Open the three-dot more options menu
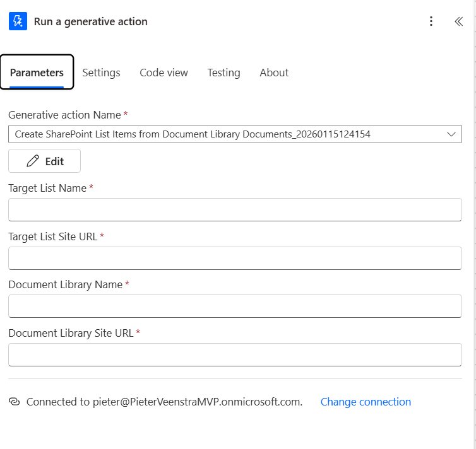The width and height of the screenshot is (476, 449). [x=431, y=21]
